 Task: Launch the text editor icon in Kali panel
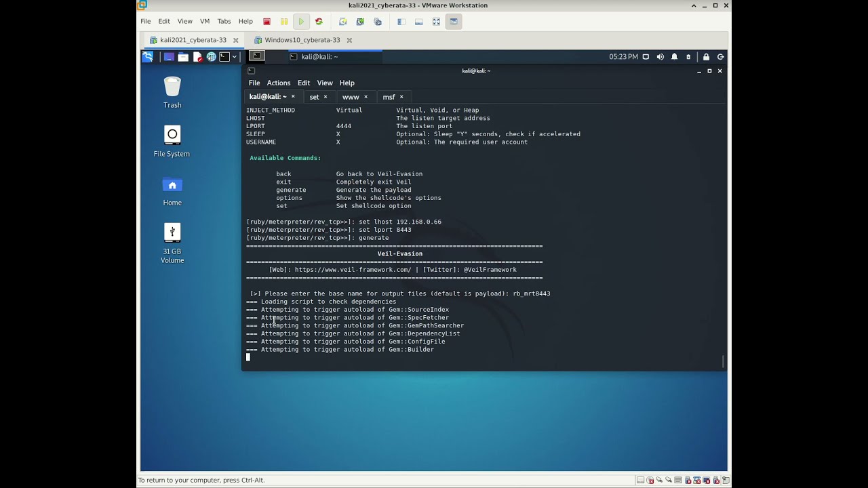pyautogui.click(x=197, y=57)
